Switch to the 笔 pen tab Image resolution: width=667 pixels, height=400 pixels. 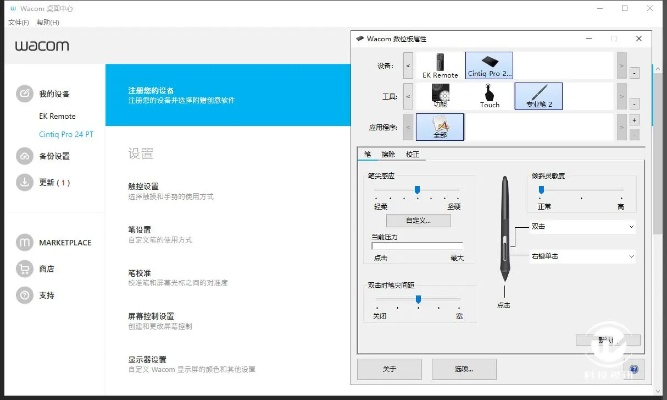[x=368, y=154]
